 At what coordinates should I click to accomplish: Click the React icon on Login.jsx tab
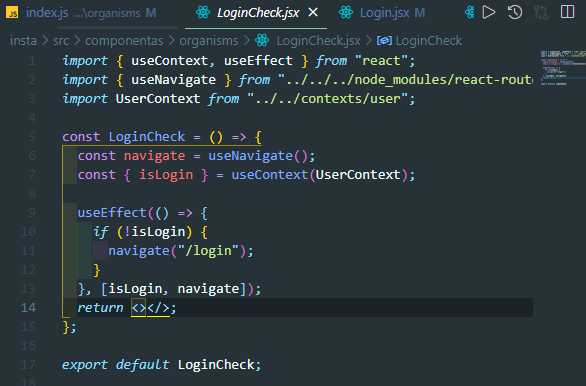point(346,13)
